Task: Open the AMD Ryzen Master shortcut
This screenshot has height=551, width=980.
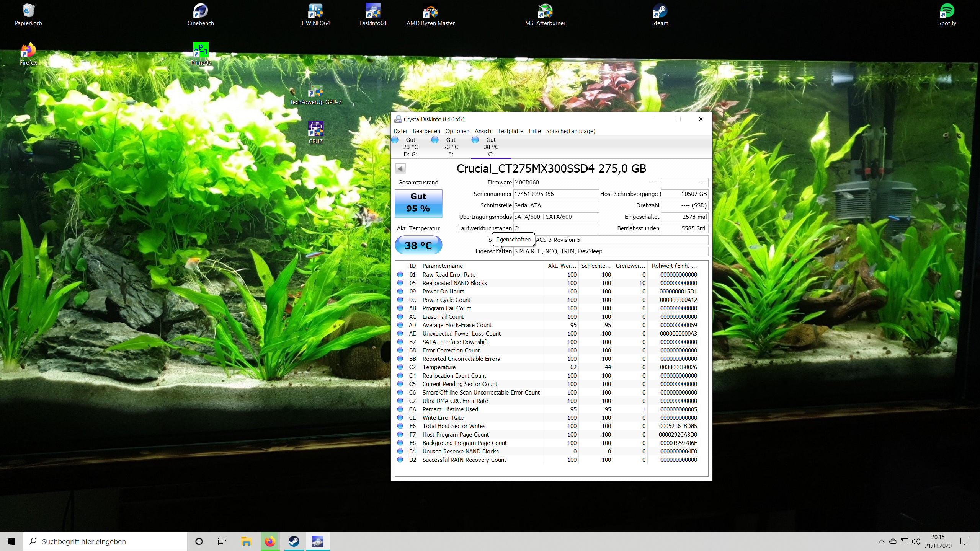Action: point(430,15)
